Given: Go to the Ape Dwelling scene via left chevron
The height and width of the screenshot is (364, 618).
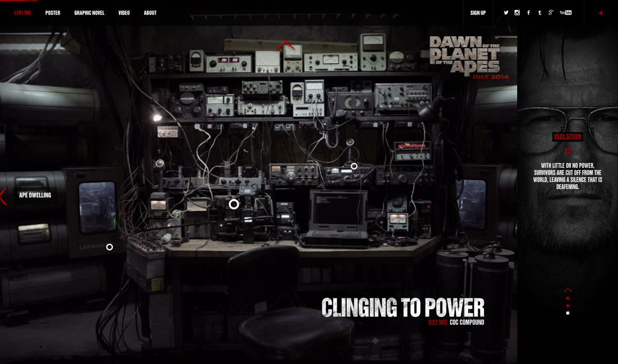Looking at the screenshot, I should (x=3, y=196).
